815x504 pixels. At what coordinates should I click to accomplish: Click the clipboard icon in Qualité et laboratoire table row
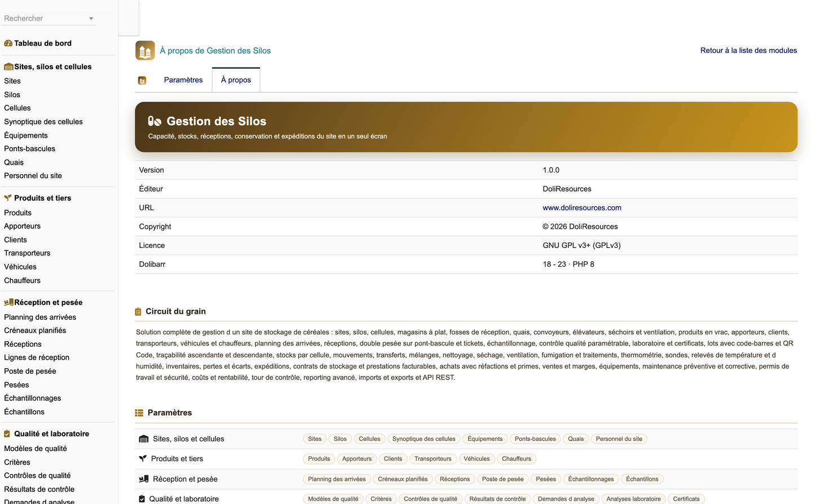(142, 499)
